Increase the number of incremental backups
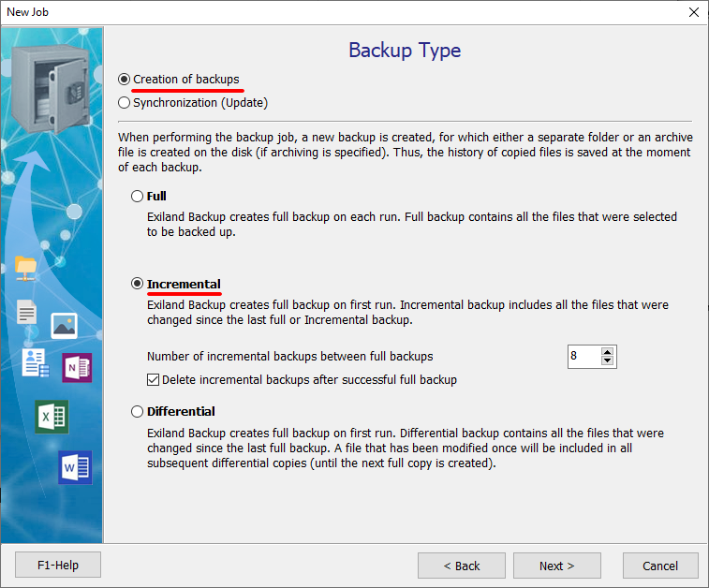Image resolution: width=709 pixels, height=588 pixels. (x=607, y=352)
